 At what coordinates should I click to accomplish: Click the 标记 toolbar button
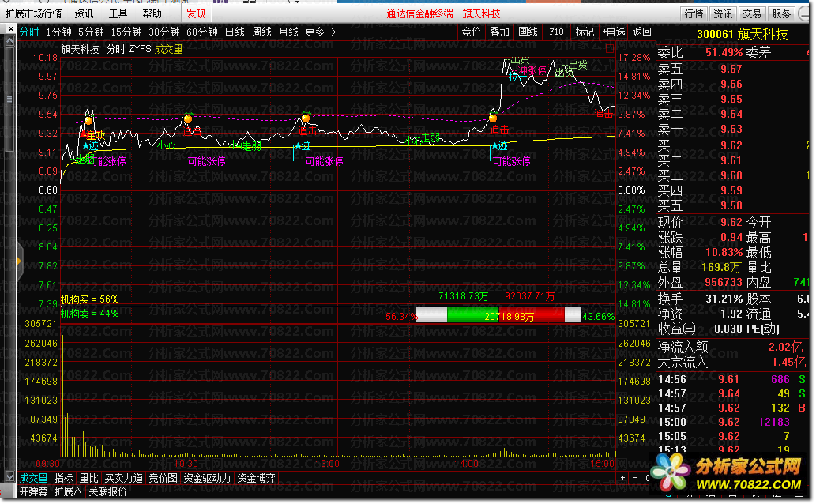tap(585, 32)
